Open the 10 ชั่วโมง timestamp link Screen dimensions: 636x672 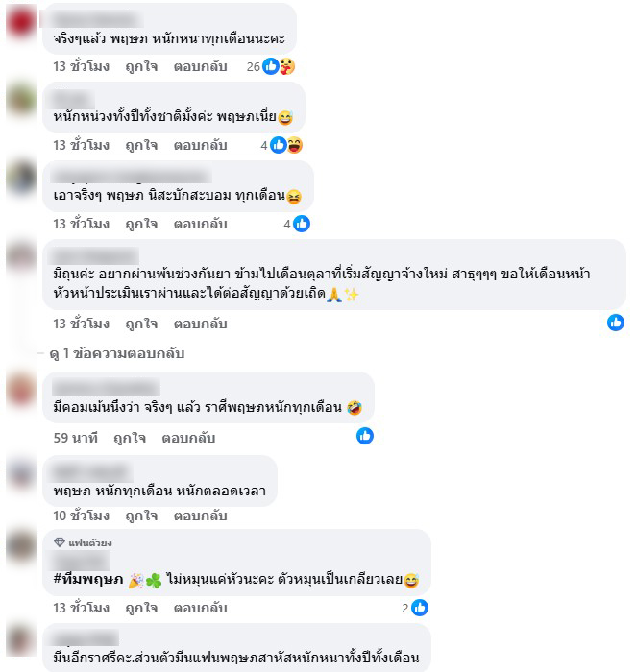(82, 516)
